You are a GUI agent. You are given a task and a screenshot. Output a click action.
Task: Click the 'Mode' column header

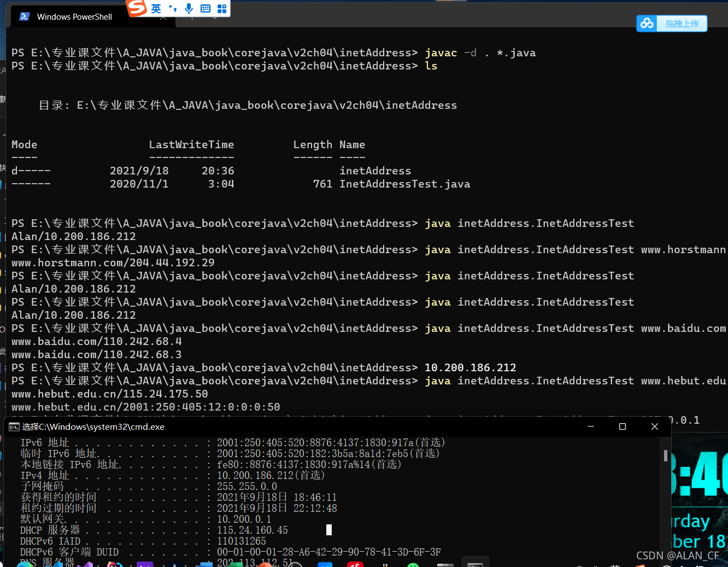click(25, 145)
